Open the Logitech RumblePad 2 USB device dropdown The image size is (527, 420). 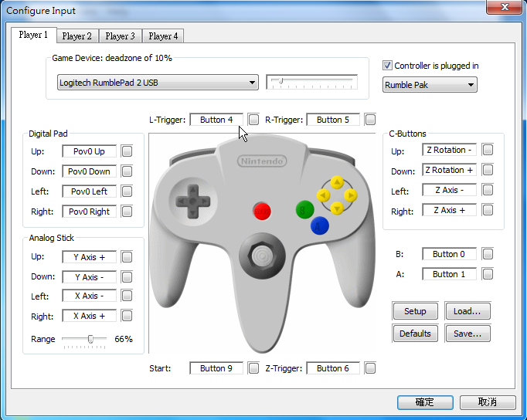click(x=158, y=83)
